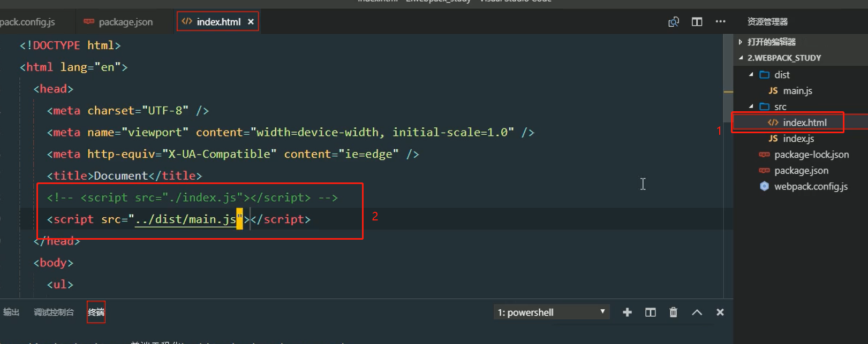Viewport: 868px width, 344px height.
Task: Collapse the dist folder arrow
Action: pos(751,74)
